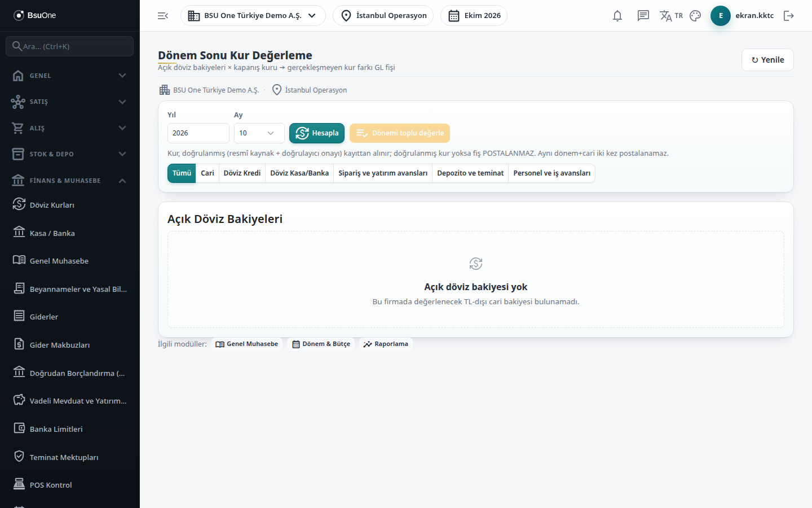Log out using the exit icon

tap(789, 16)
